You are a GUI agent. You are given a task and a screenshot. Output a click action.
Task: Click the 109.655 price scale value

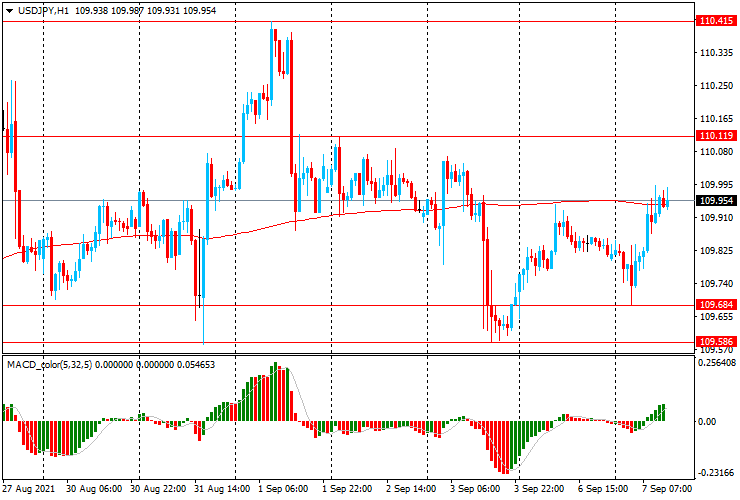pyautogui.click(x=716, y=317)
